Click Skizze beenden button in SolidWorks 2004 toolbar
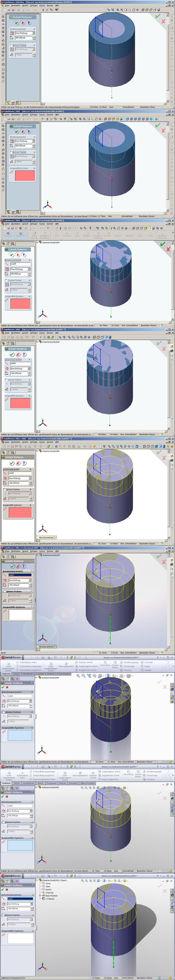This screenshot has height=980, width=175. coord(34,235)
